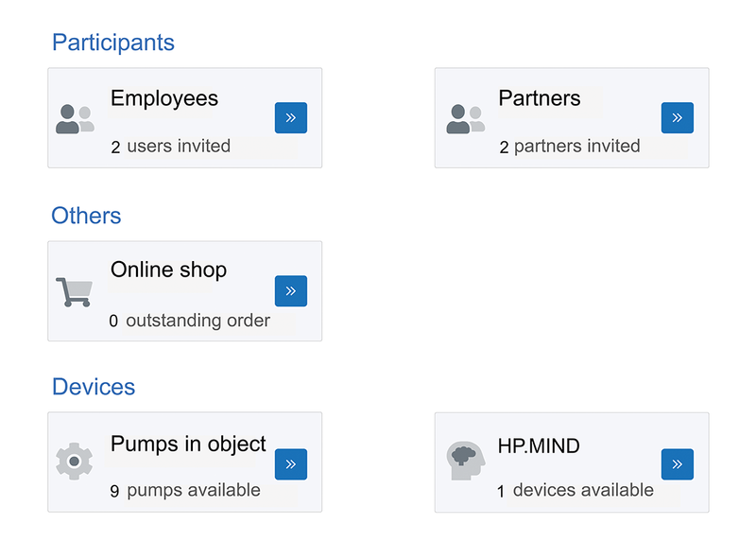Select the Online shop card title
This screenshot has height=541, width=756.
pos(169,270)
